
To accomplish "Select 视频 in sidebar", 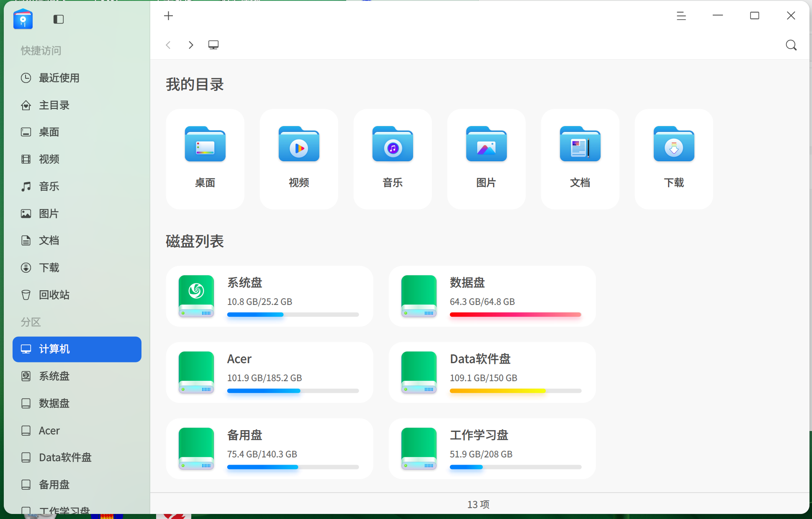I will (x=77, y=159).
